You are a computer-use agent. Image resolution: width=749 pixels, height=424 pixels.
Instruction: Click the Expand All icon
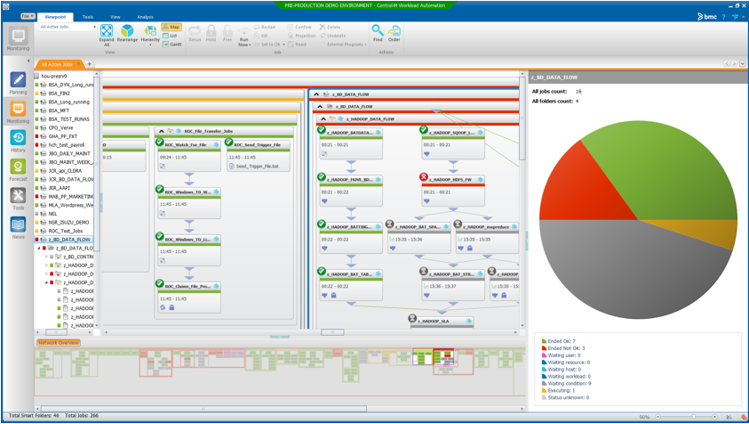coord(107,34)
